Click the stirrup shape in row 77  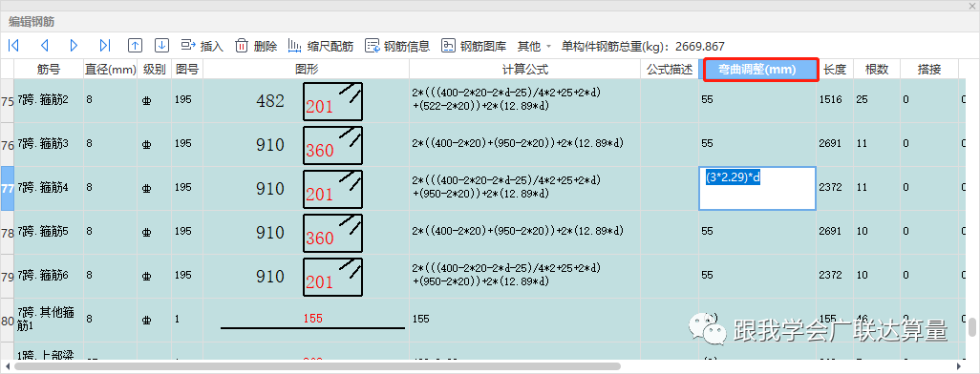click(333, 189)
